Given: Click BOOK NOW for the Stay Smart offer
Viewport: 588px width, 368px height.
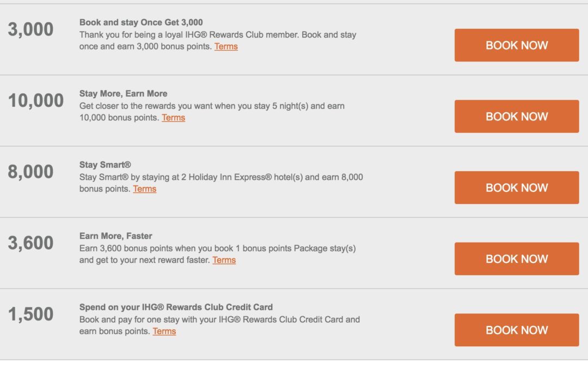Looking at the screenshot, I should (x=516, y=188).
